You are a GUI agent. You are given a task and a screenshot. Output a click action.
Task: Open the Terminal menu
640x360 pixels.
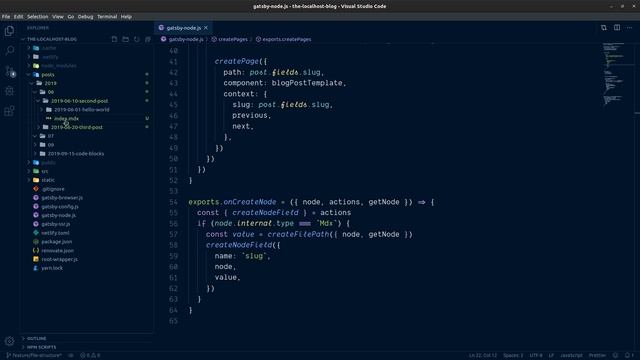coord(107,17)
